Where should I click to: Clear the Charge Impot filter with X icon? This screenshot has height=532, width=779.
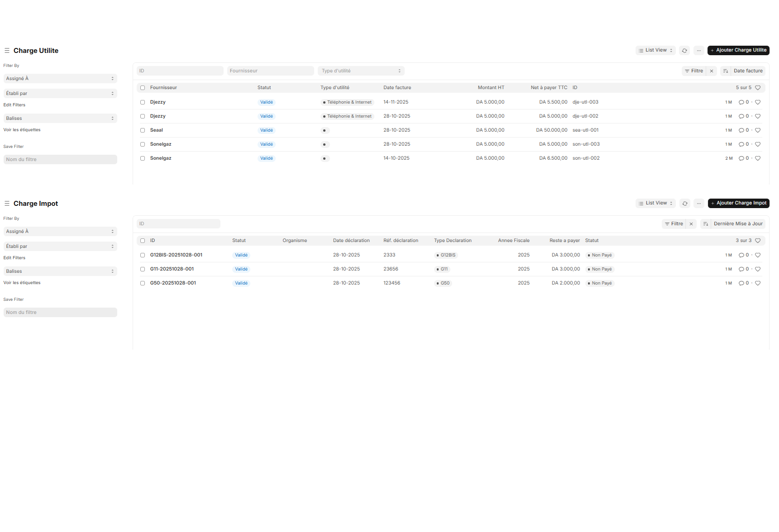691,224
